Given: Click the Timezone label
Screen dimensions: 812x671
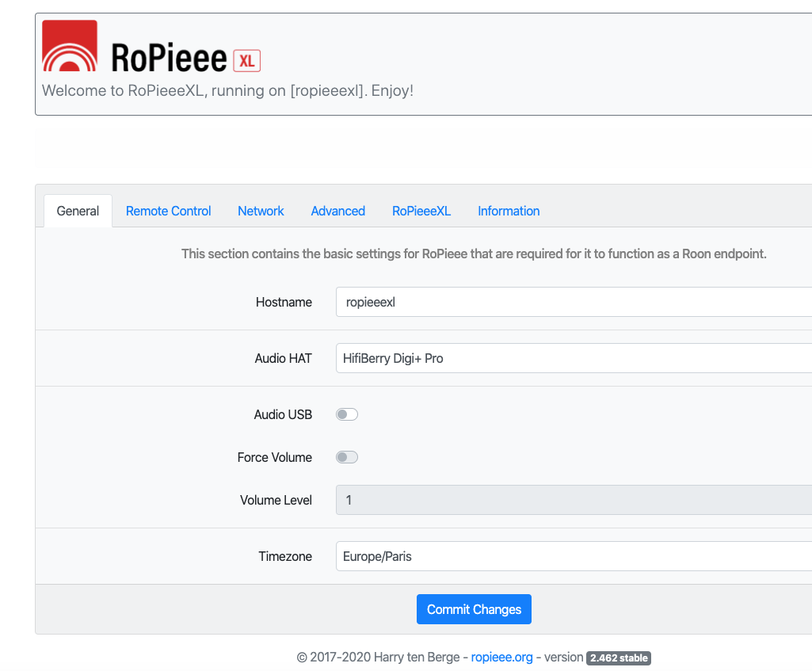Looking at the screenshot, I should [x=285, y=556].
